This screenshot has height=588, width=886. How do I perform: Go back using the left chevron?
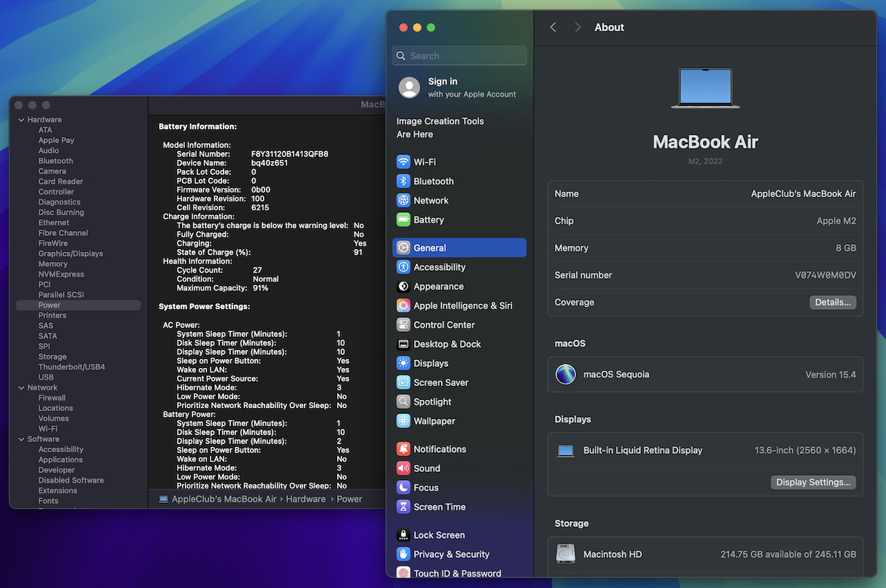click(553, 27)
